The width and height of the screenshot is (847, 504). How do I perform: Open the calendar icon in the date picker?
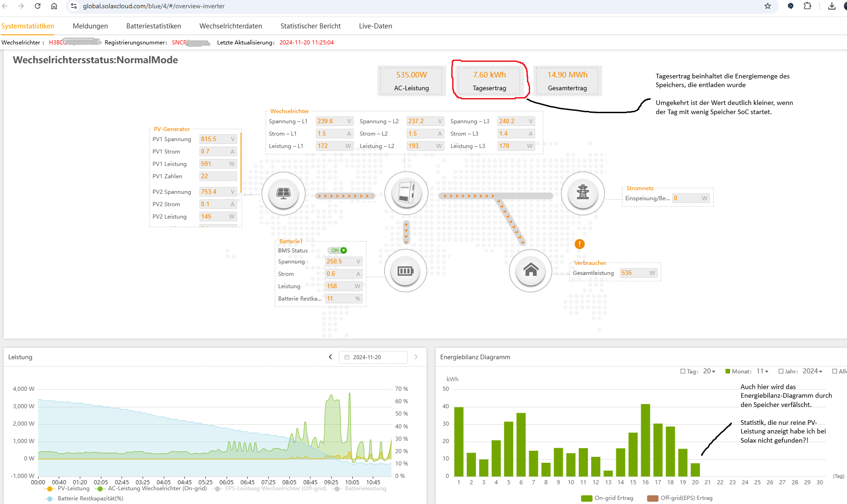pyautogui.click(x=347, y=357)
